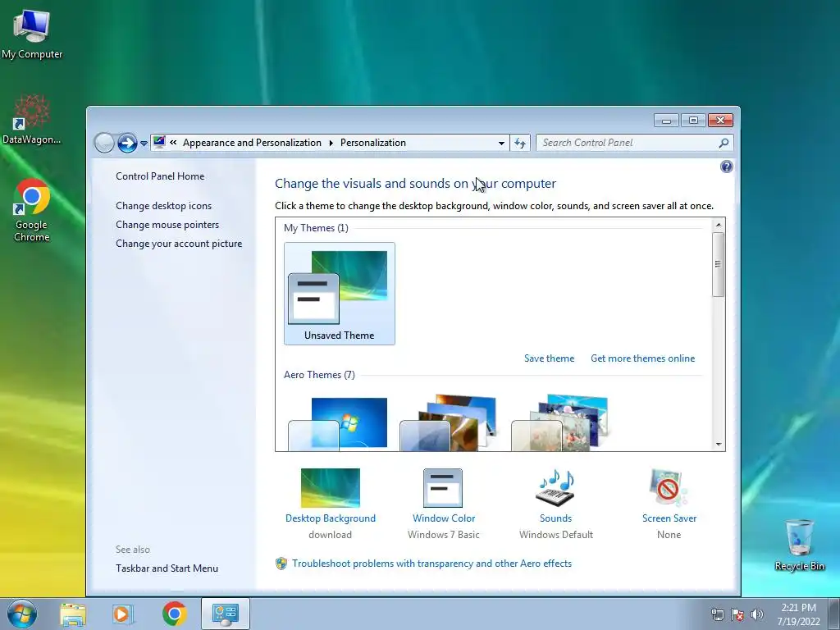Click Troubleshoot problems with transparency link
840x630 pixels.
431,564
